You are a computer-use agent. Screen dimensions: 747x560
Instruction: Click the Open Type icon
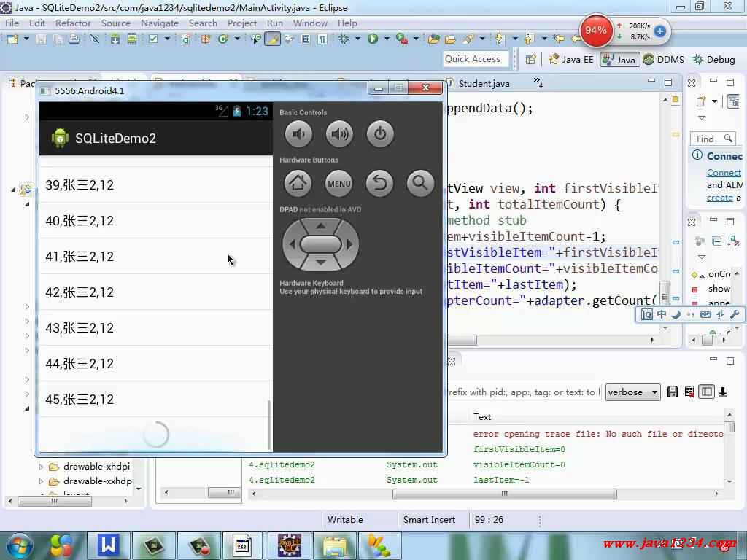tap(433, 39)
